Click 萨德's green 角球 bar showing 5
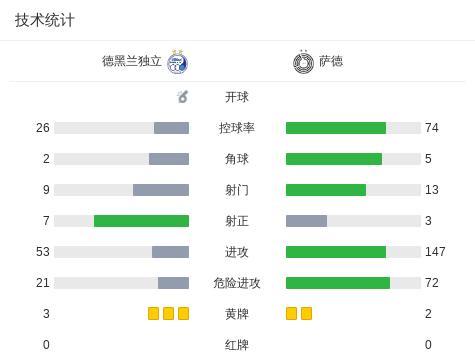The height and width of the screenshot is (361, 475). [x=334, y=159]
